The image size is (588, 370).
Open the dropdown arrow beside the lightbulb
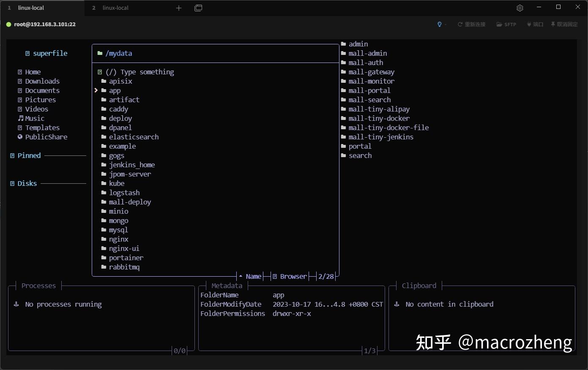pyautogui.click(x=445, y=24)
